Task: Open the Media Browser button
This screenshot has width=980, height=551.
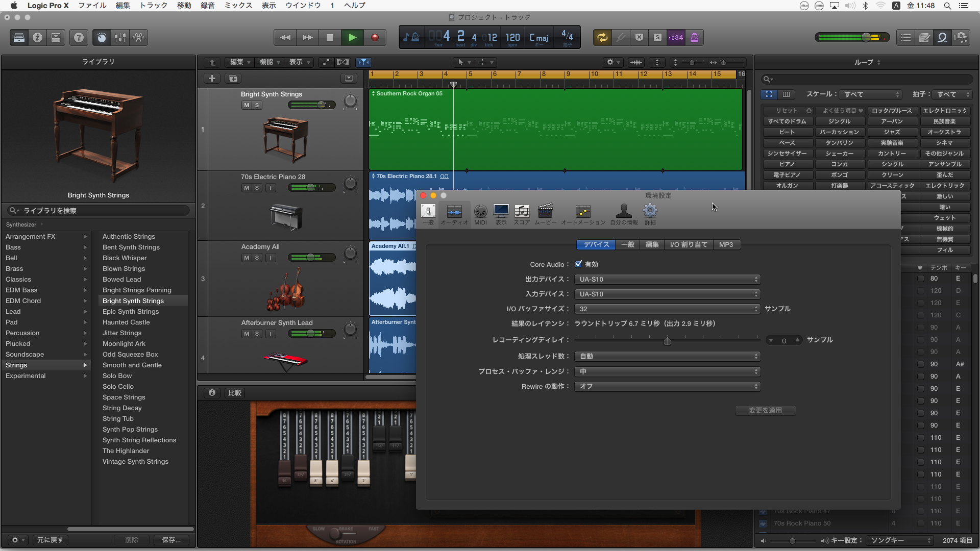Action: (x=961, y=37)
